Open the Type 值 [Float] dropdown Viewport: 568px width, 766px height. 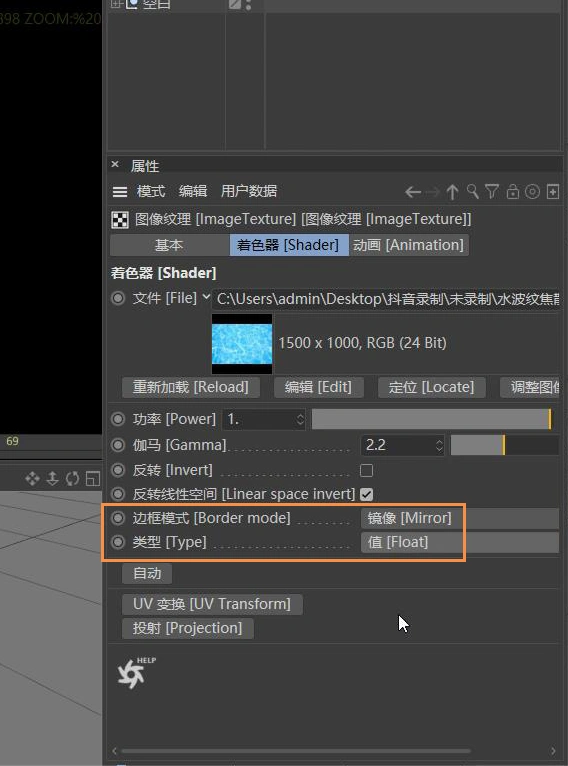point(460,542)
